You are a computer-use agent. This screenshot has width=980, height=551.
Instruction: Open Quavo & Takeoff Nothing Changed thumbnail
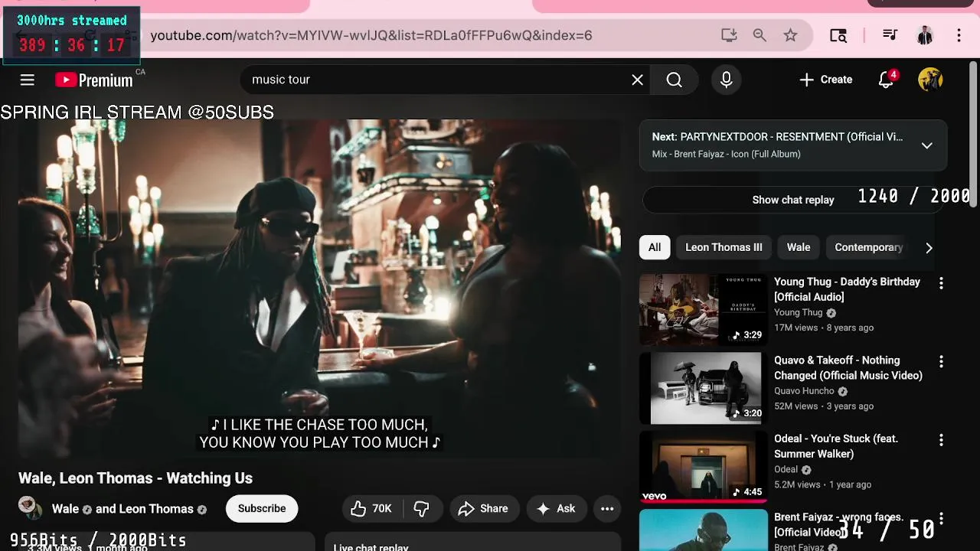point(704,388)
